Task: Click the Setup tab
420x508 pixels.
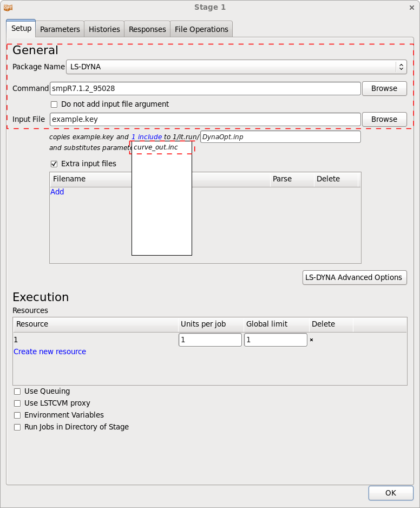Action: (21, 28)
